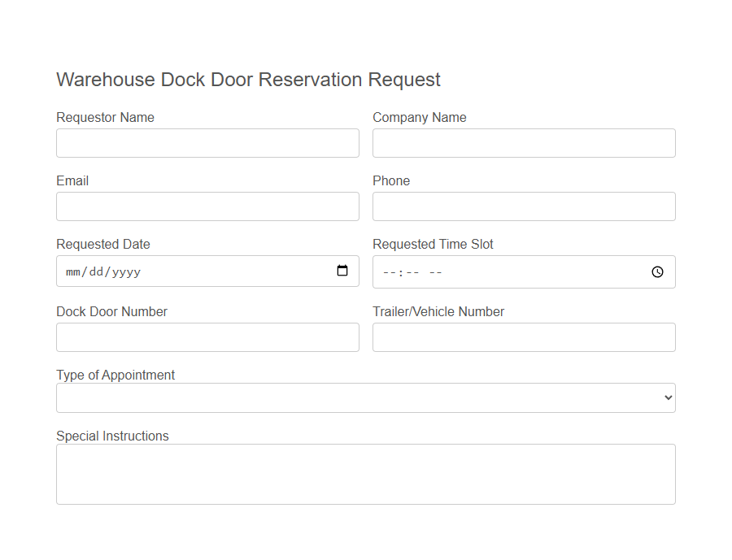Select the hour segment in the time slot
This screenshot has width=732, height=560.
pos(389,272)
